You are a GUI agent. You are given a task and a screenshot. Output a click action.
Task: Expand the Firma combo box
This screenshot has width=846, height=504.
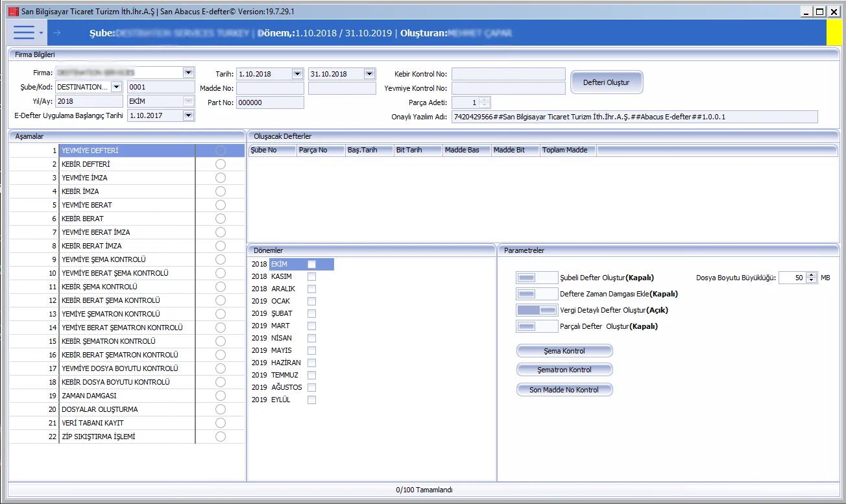[188, 73]
